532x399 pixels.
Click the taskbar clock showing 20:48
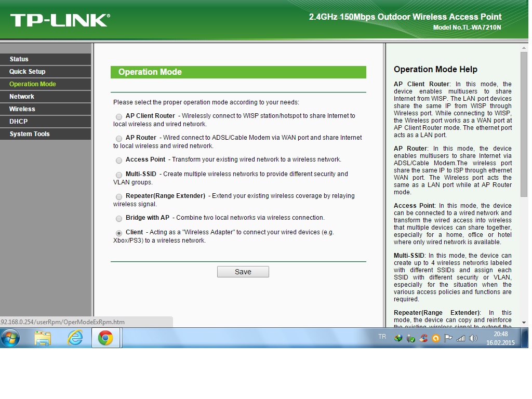[x=500, y=338]
